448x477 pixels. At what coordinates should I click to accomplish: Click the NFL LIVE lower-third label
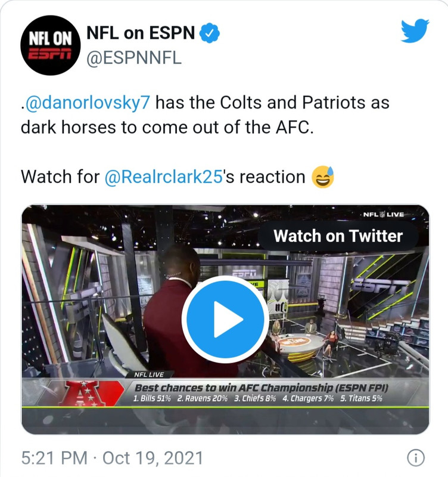[149, 374]
